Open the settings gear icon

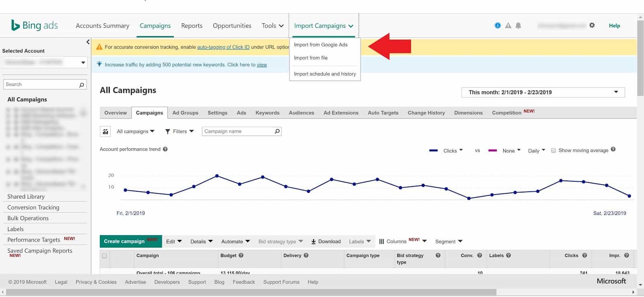tap(592, 25)
